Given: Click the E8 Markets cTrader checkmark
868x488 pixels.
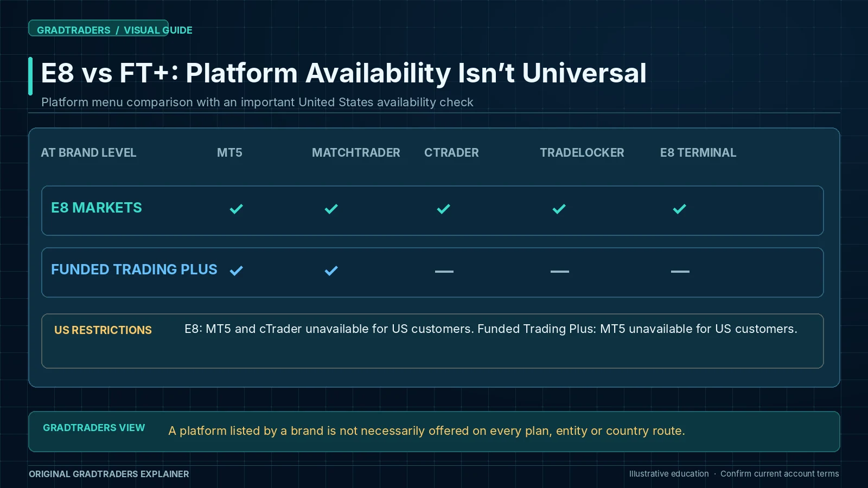Looking at the screenshot, I should click(444, 209).
